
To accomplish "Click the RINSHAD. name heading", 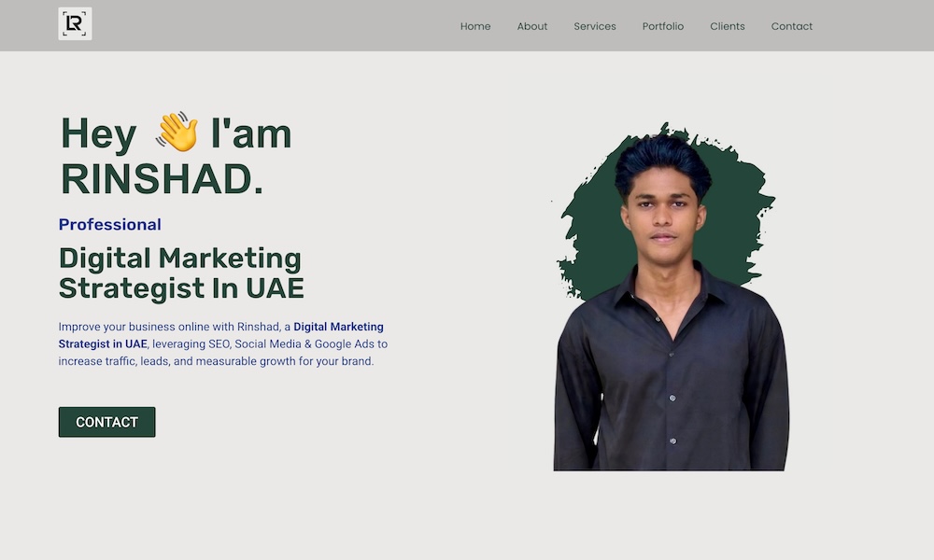I will point(162,179).
